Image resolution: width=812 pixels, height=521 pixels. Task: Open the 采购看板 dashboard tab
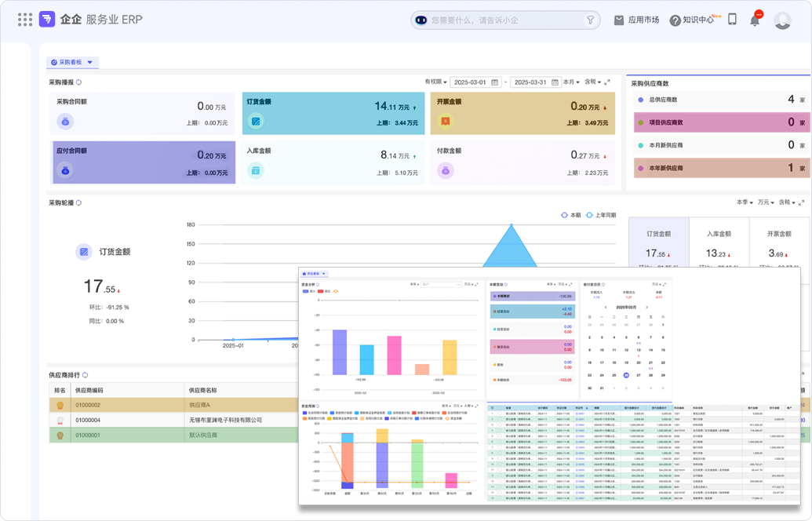(72, 62)
